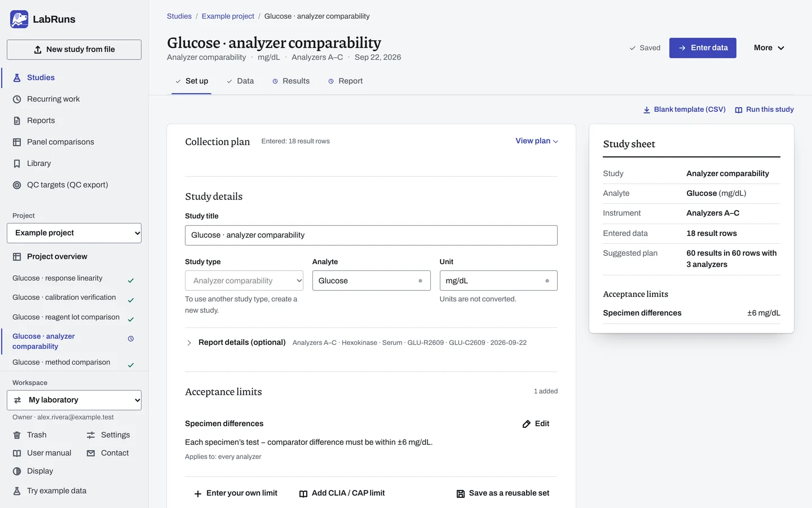Select Glucose · calibration verification study
812x508 pixels.
(x=73, y=297)
